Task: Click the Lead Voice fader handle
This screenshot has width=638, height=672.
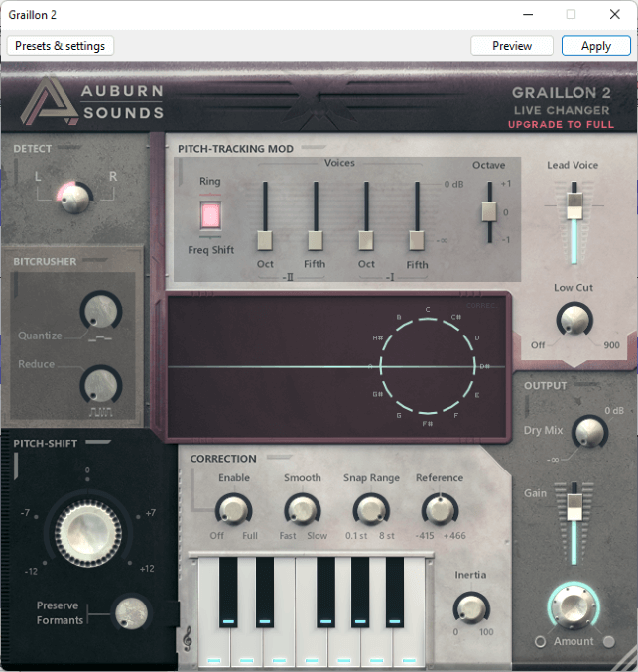Action: click(x=574, y=206)
